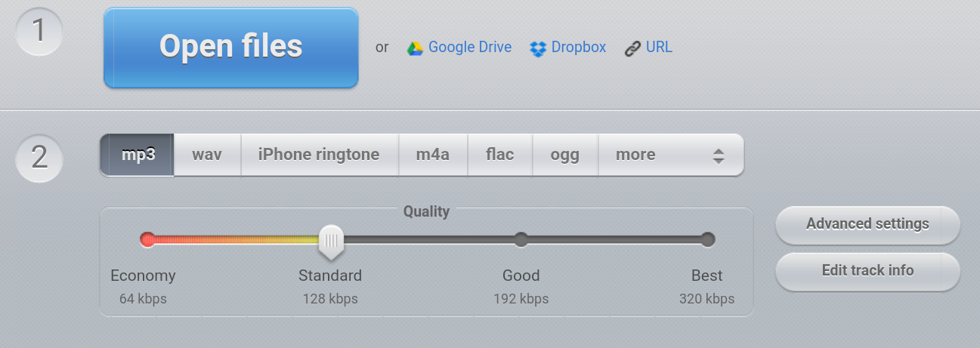Set quality to Good 192 kbps point
The image size is (980, 348).
pyautogui.click(x=521, y=240)
